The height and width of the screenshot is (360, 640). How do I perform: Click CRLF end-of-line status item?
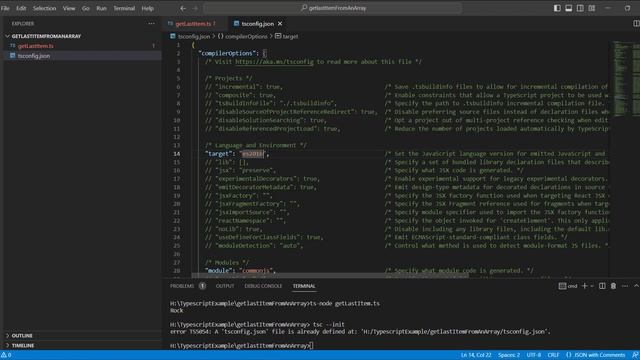pyautogui.click(x=553, y=355)
